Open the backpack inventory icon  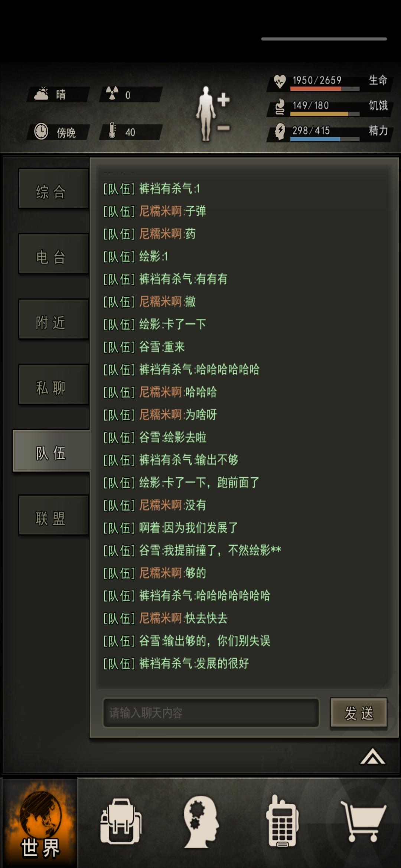pos(121,821)
